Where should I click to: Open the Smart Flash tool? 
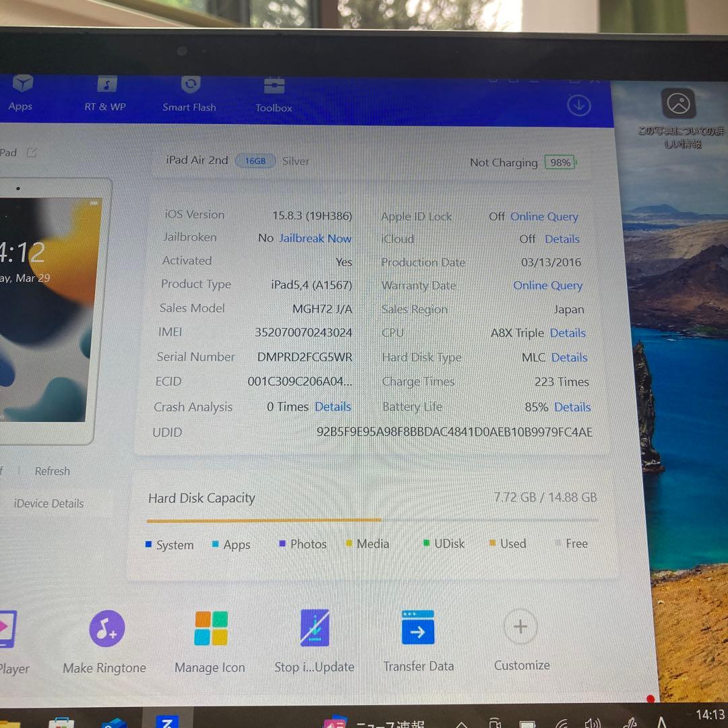(189, 94)
